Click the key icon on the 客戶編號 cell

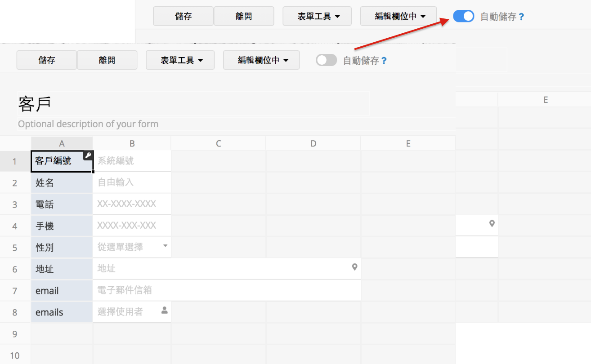88,155
